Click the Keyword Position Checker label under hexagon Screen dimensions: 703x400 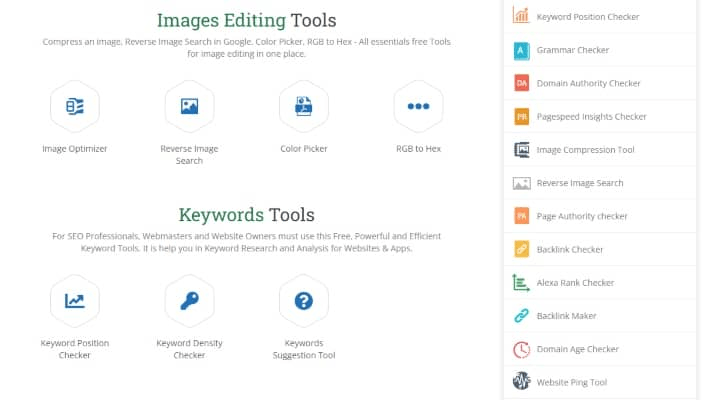75,349
